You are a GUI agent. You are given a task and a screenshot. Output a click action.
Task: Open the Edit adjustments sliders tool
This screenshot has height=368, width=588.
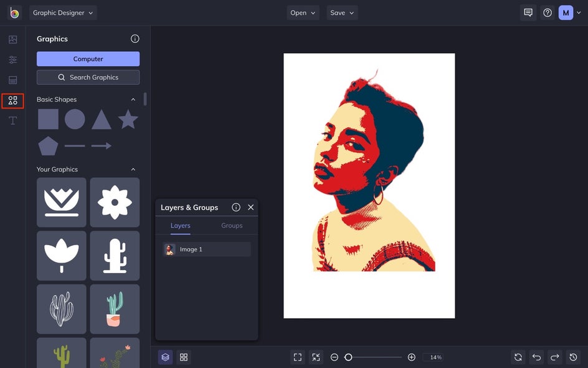[12, 60]
